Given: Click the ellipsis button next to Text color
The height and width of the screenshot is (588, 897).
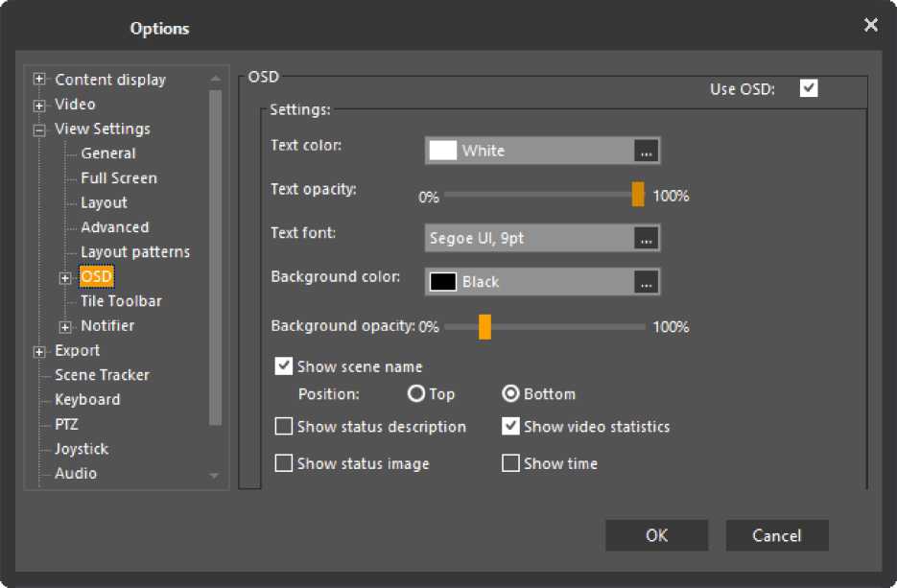Looking at the screenshot, I should [647, 152].
